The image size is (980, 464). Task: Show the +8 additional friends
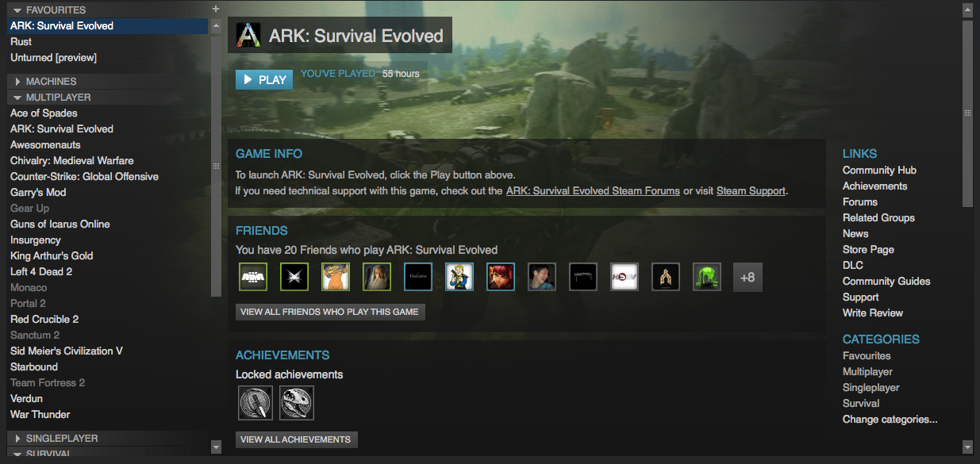pyautogui.click(x=747, y=277)
